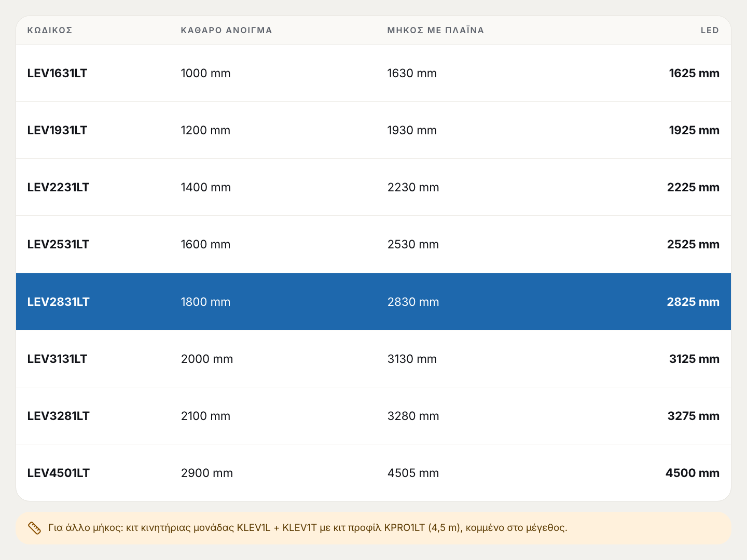
Task: Click the 2225 mm LED value
Action: (x=693, y=187)
